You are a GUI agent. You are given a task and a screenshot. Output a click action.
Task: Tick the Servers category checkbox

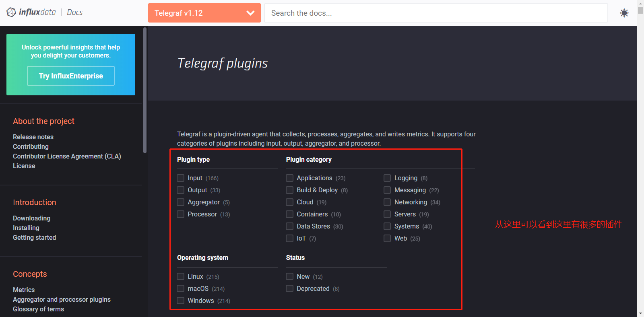[x=387, y=214]
